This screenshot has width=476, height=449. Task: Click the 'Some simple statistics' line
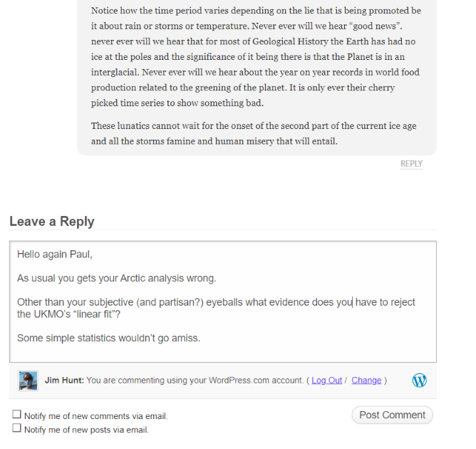pyautogui.click(x=109, y=339)
